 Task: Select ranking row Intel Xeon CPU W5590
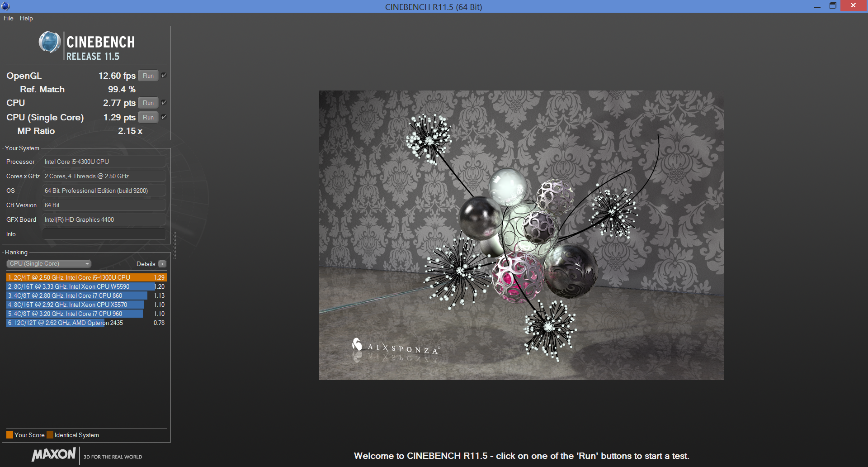coord(86,286)
